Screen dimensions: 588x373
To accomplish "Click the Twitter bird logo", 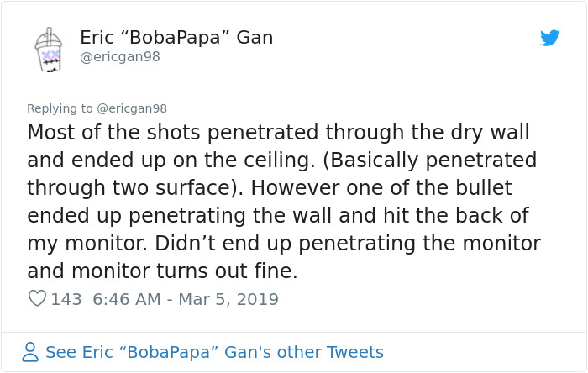I will [550, 38].
